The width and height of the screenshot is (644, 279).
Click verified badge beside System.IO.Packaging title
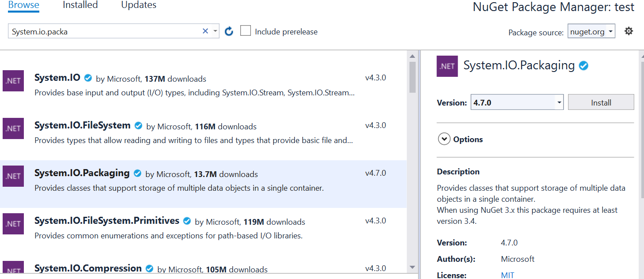click(583, 66)
